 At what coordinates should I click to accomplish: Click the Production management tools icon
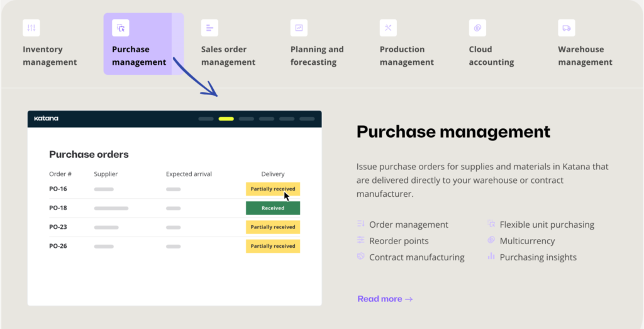tap(388, 28)
